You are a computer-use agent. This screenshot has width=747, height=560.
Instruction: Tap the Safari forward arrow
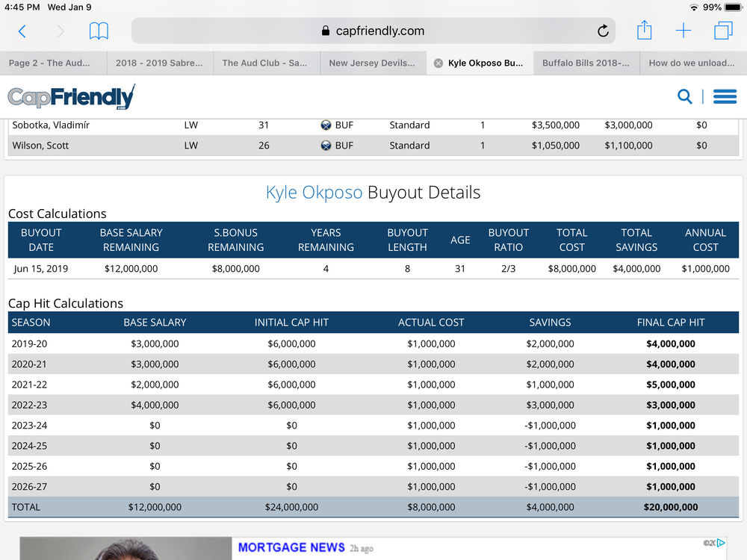click(60, 31)
